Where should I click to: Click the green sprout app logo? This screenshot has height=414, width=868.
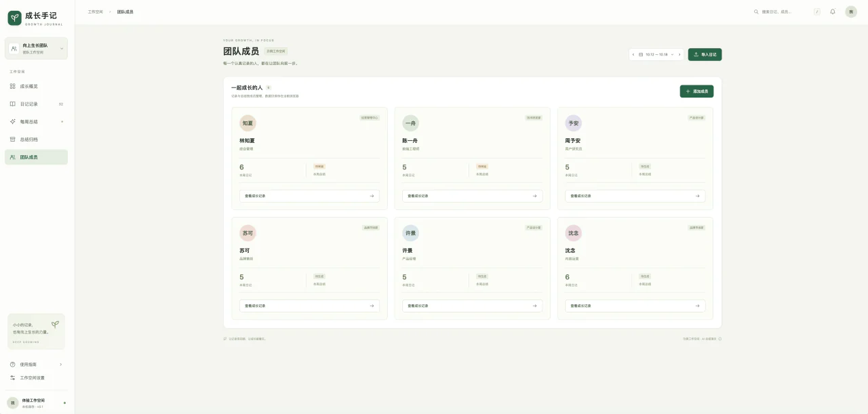14,18
